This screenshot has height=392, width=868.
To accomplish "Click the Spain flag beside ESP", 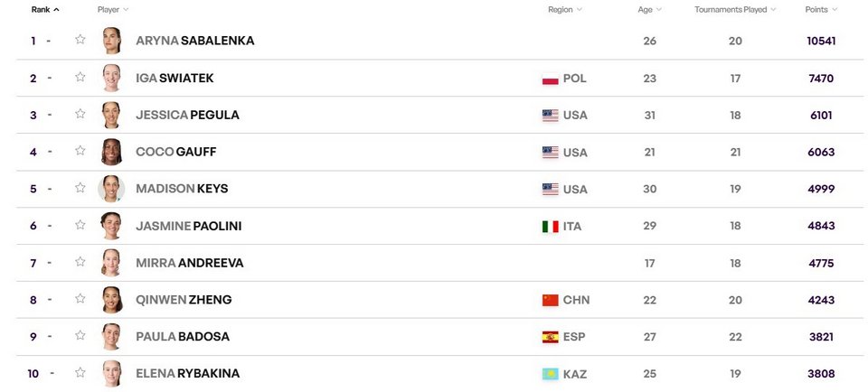I will point(551,337).
